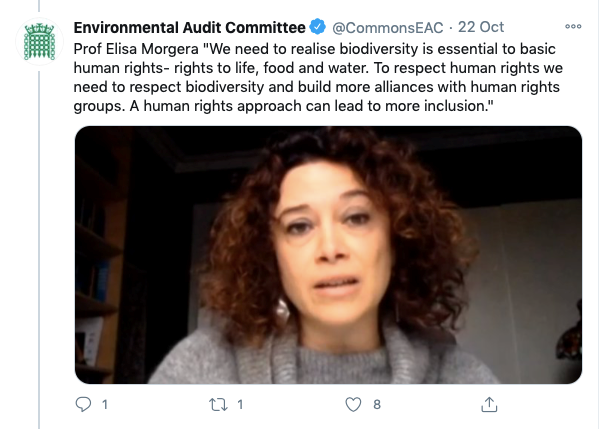Play the video of Prof Elisa Morgera

point(328,254)
